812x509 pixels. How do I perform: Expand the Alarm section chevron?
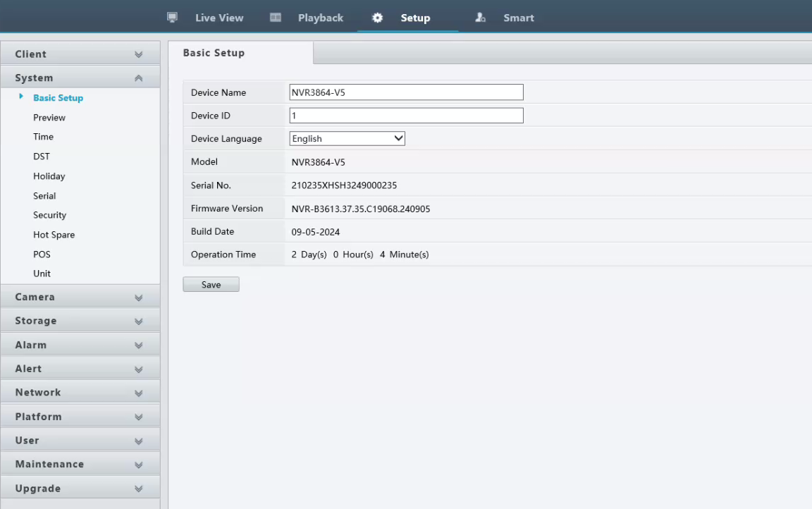click(138, 345)
